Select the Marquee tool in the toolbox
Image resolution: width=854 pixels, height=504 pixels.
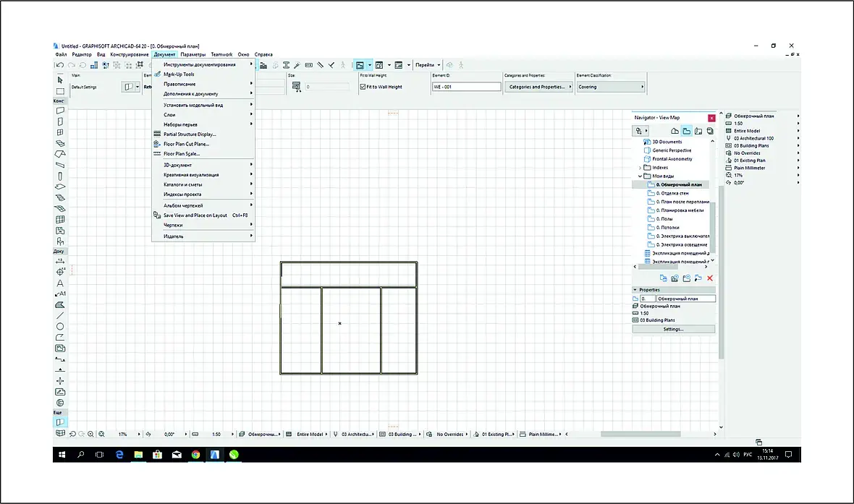60,91
